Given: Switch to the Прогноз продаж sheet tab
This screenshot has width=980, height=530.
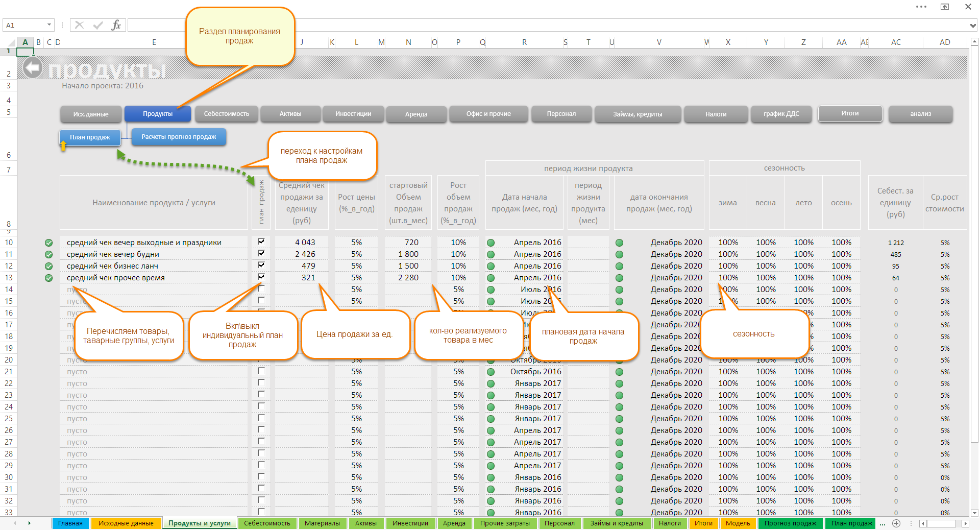Looking at the screenshot, I should pyautogui.click(x=790, y=523).
